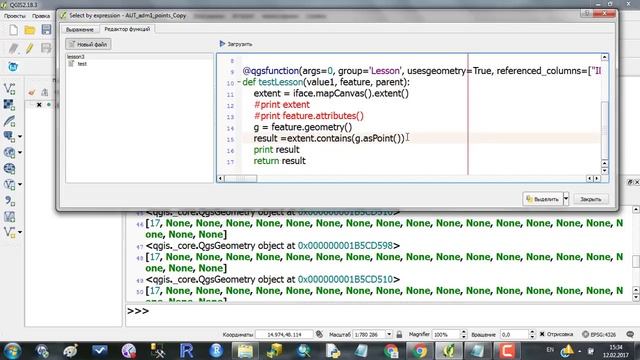
Task: Click the Вращение 0,0 field
Action: [x=514, y=334]
